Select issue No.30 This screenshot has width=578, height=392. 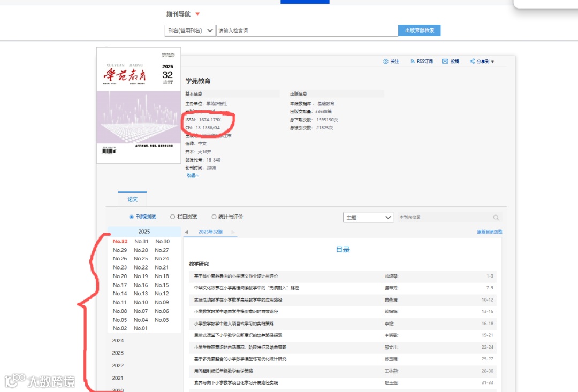[x=162, y=241]
